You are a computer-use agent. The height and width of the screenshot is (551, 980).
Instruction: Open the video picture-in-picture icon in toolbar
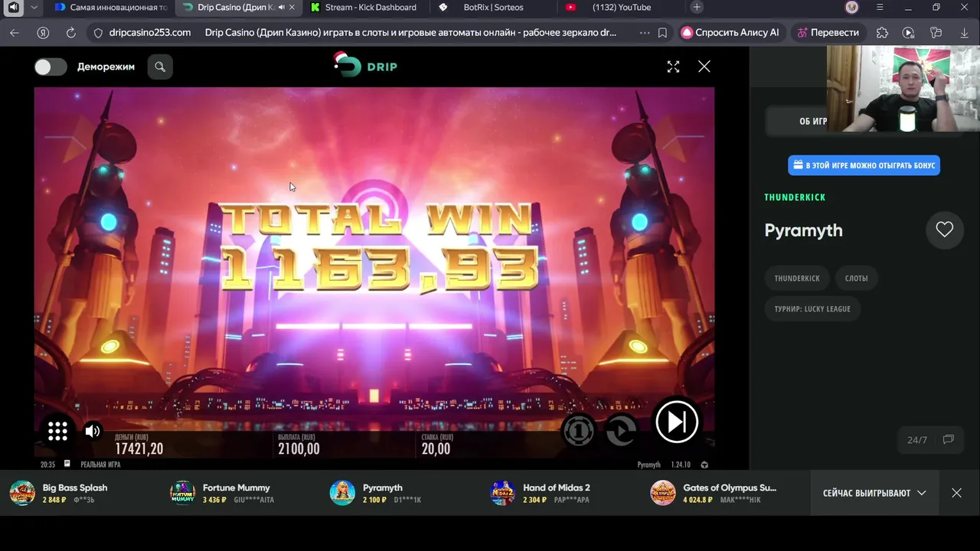click(909, 33)
